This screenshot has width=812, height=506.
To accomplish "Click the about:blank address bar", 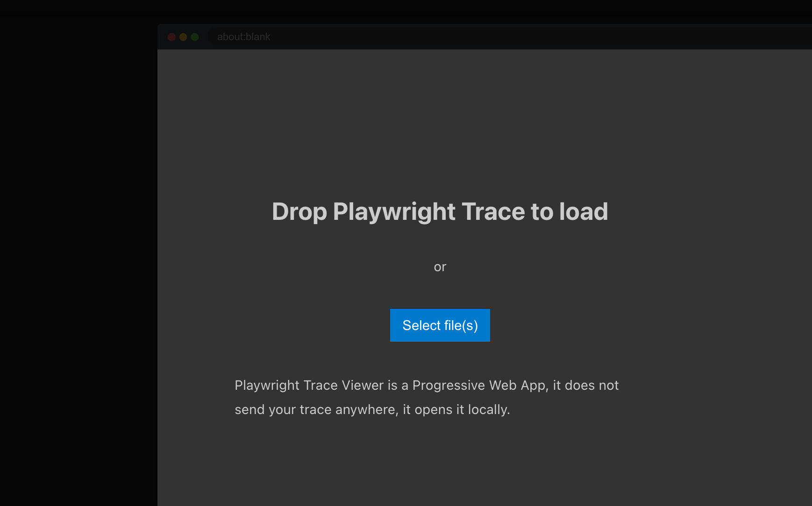I will (x=509, y=37).
